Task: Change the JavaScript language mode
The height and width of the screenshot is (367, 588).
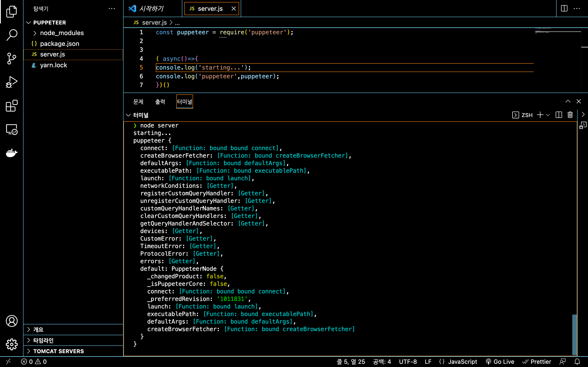Action: point(462,362)
